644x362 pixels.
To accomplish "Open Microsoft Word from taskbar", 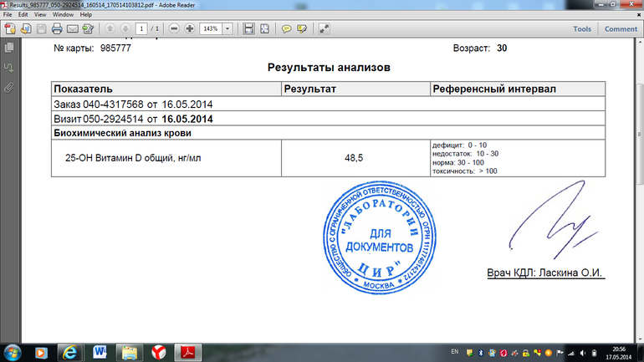I will click(100, 353).
